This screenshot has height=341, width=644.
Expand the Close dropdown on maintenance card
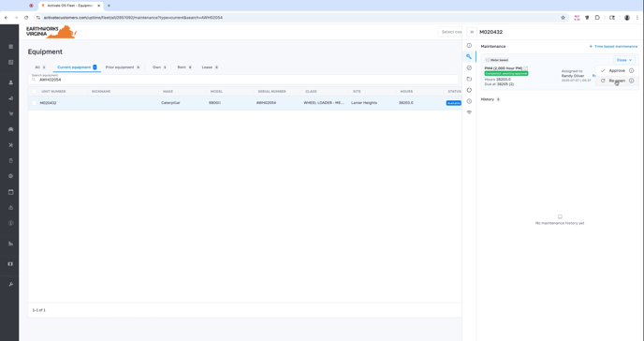click(x=624, y=60)
